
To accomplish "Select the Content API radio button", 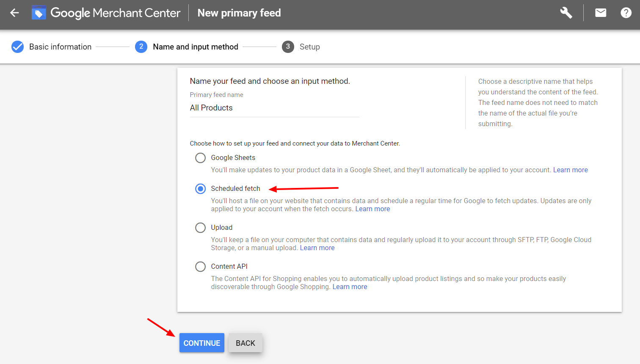I will 200,267.
